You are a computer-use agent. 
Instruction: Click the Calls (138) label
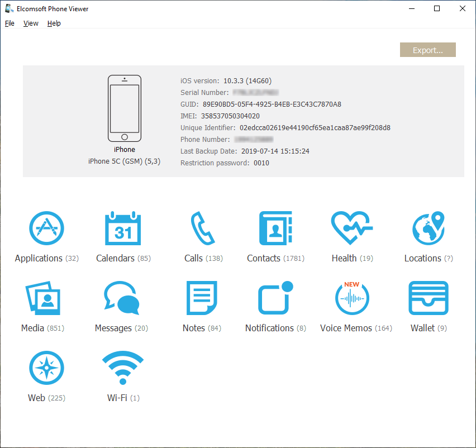[203, 258]
